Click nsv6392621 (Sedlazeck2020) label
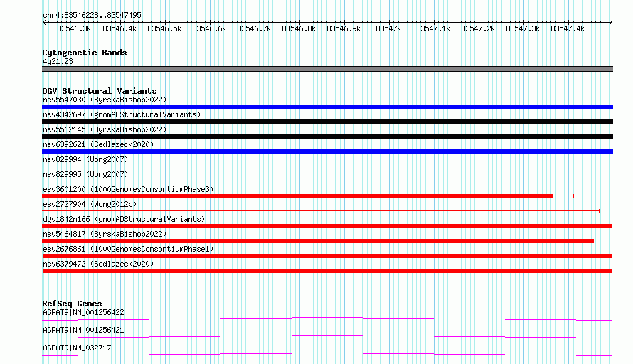Viewport: 633px width, 364px height. pos(98,144)
